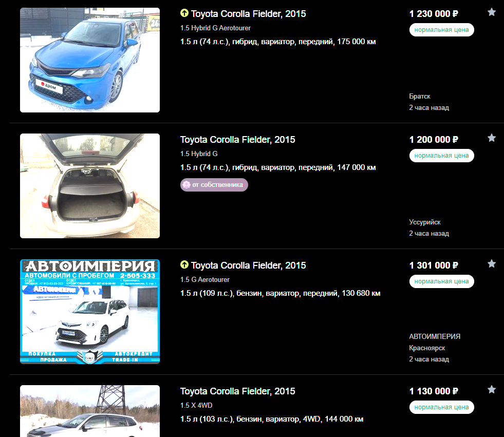The height and width of the screenshot is (437, 504).
Task: Click the 'от собственника' badge
Action: coord(214,185)
